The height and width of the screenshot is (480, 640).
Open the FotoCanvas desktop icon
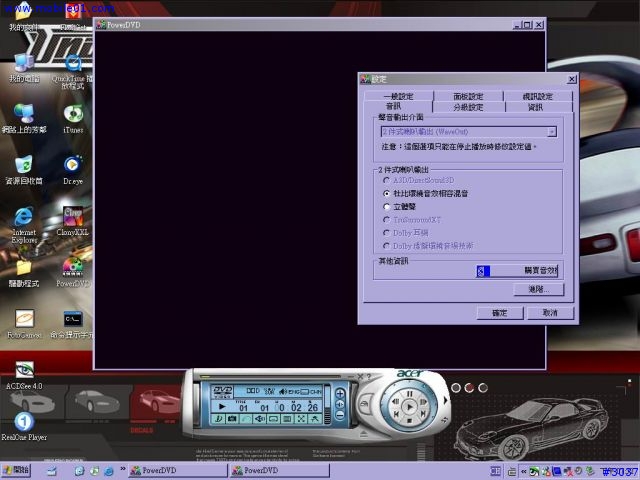point(24,324)
